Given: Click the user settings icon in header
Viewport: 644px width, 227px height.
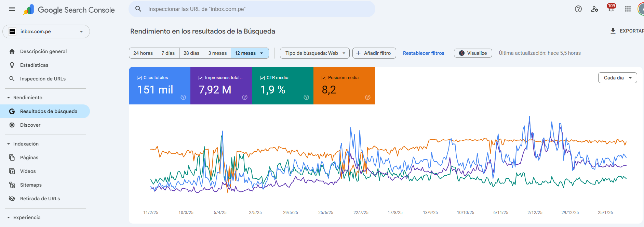Looking at the screenshot, I should click(x=594, y=9).
